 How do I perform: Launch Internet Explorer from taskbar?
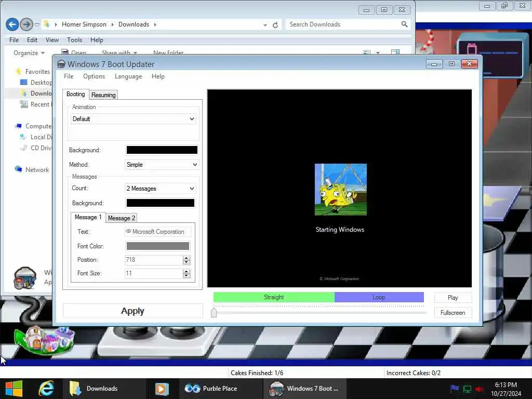(x=46, y=389)
